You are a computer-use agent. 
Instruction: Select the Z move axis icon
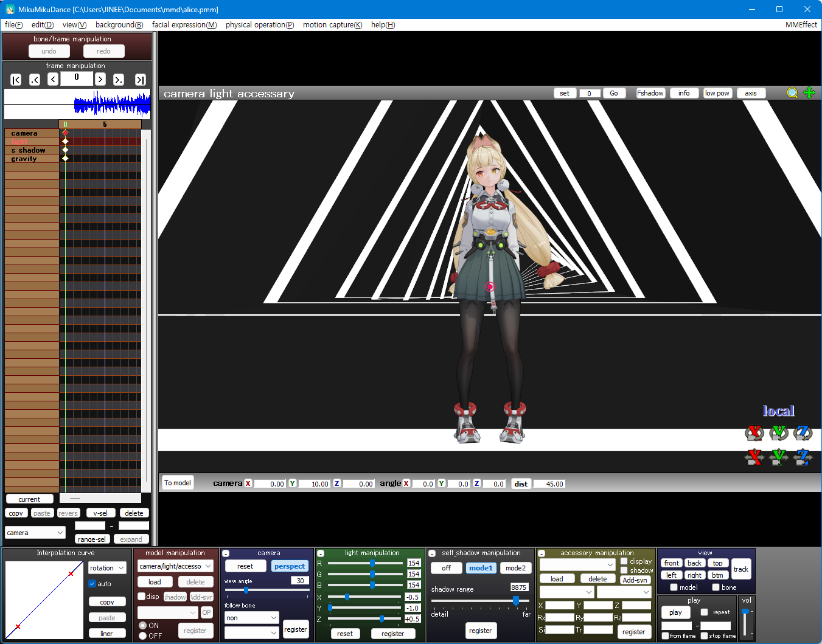(x=803, y=457)
